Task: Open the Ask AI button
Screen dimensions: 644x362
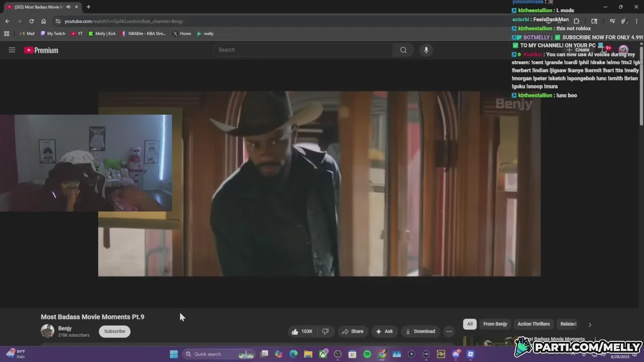Action: coord(384,331)
